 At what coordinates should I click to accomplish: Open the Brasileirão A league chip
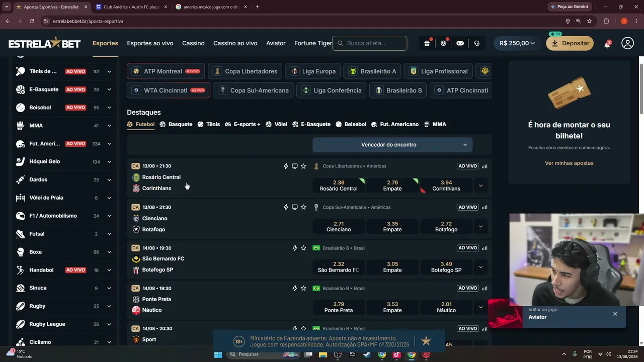click(x=373, y=71)
